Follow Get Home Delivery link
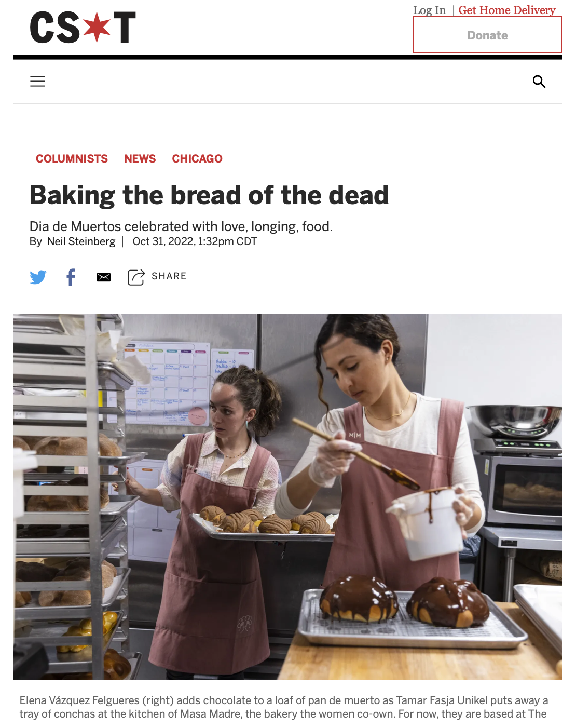Viewport: 576px width, 728px height. pos(506,10)
